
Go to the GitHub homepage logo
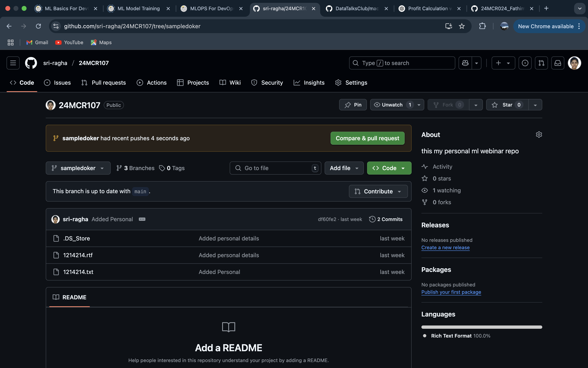pyautogui.click(x=31, y=63)
